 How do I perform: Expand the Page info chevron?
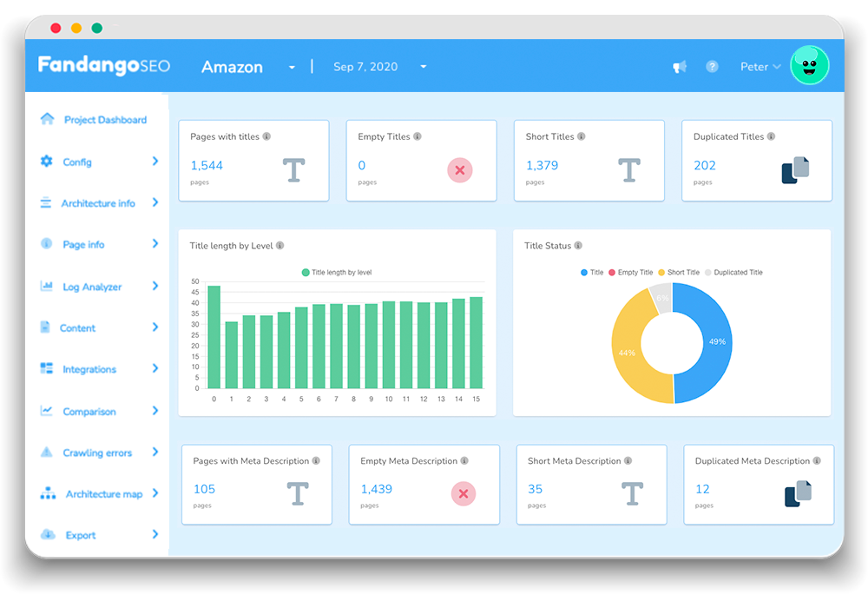(155, 244)
